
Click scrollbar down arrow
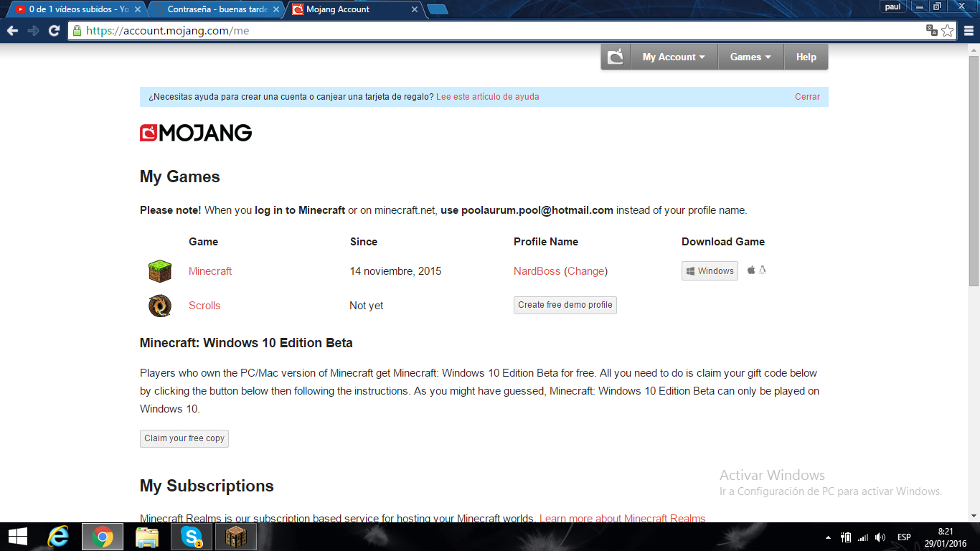[974, 516]
